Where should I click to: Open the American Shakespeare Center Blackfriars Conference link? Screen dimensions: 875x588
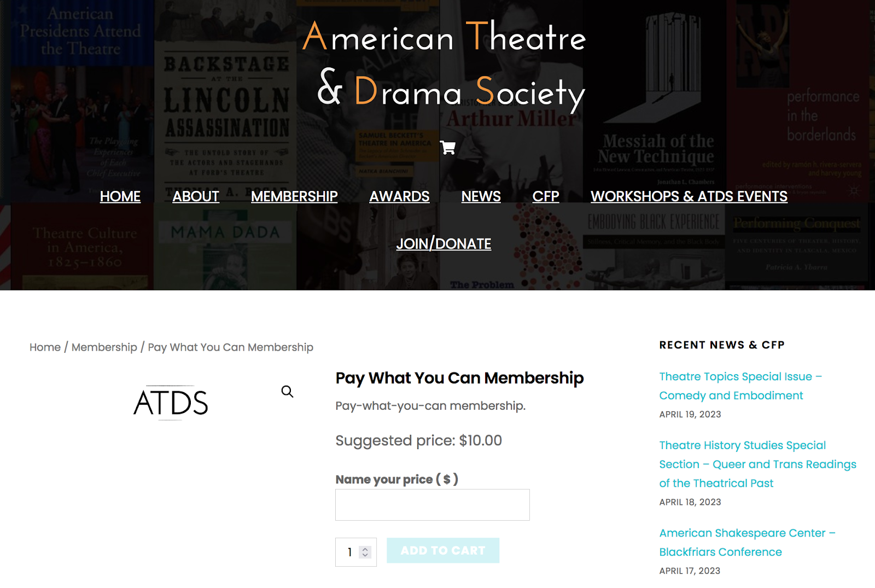click(746, 542)
